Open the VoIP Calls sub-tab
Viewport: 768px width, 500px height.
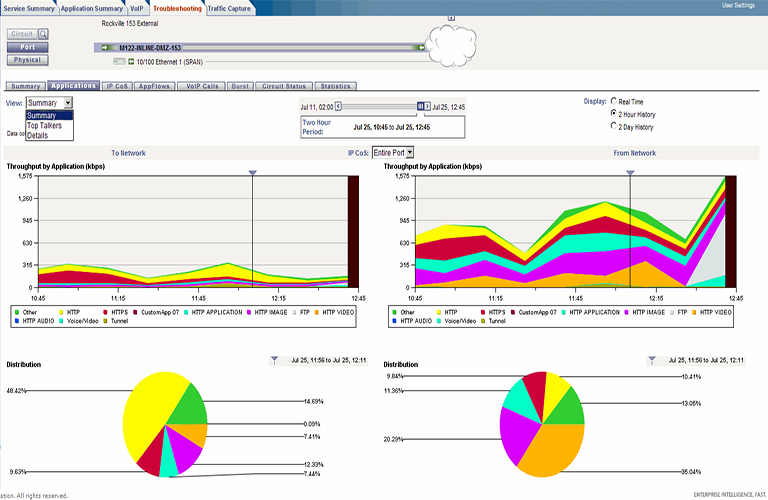coord(202,86)
